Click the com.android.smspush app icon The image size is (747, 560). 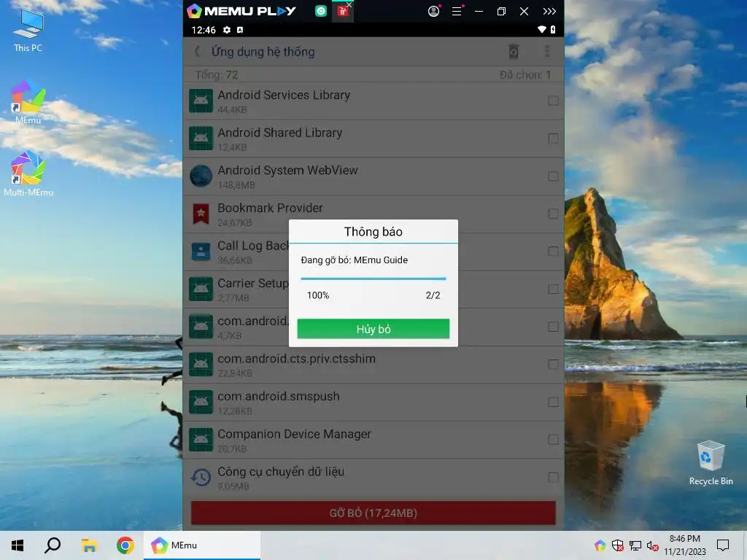[201, 402]
